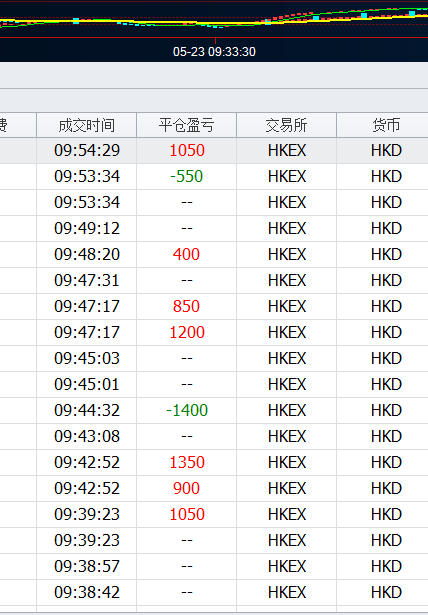Click the 09:38:57 time cell

(x=86, y=566)
